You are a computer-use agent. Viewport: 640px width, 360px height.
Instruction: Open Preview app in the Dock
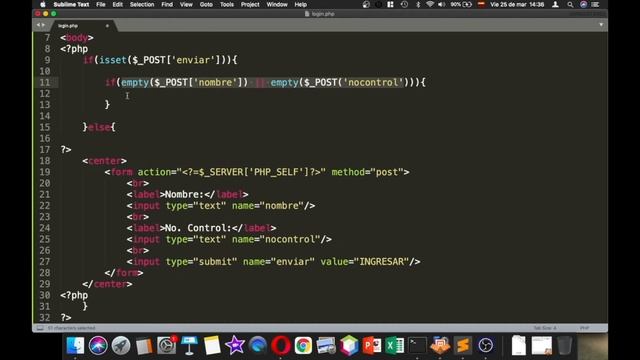pos(326,345)
